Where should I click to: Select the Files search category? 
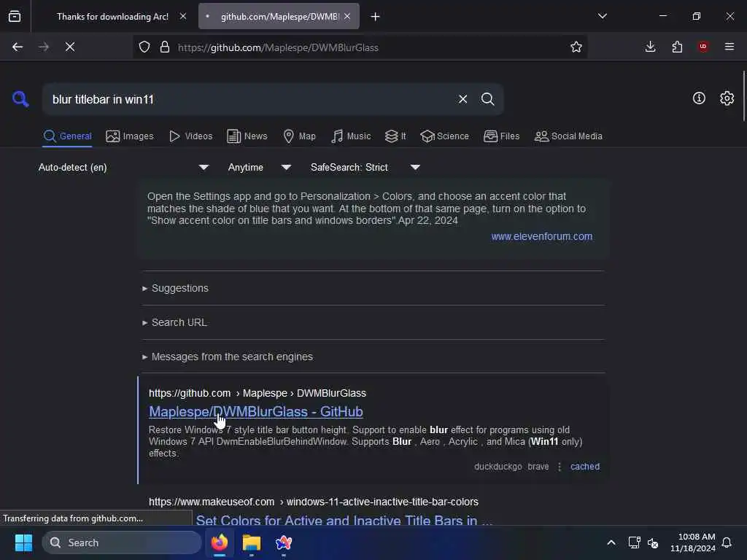[x=502, y=136]
